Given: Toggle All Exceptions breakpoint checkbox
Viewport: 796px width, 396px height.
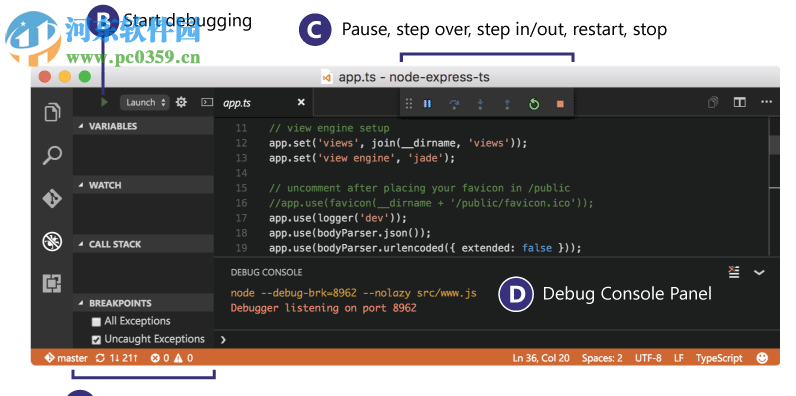Looking at the screenshot, I should click(x=96, y=322).
